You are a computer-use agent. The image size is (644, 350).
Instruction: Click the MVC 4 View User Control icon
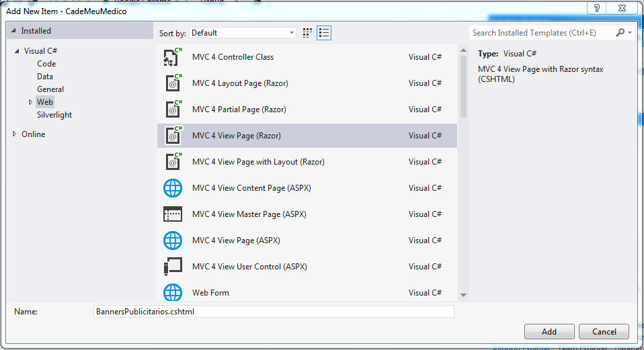[x=173, y=267]
